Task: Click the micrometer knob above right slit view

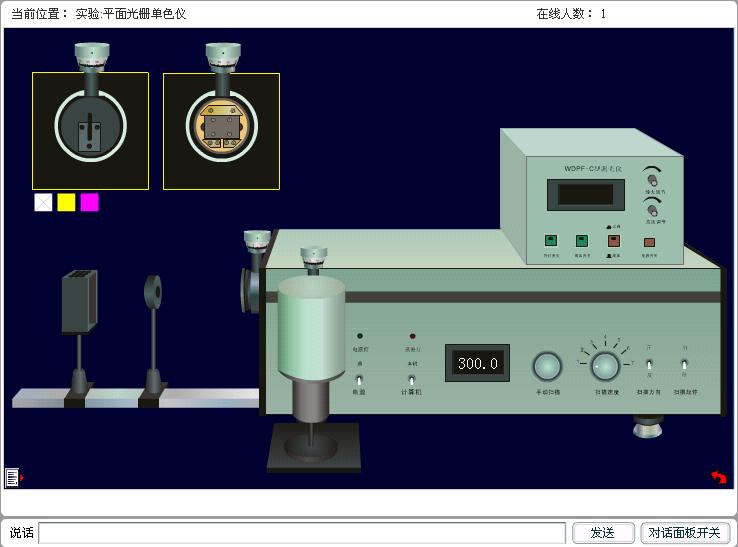Action: [x=222, y=56]
